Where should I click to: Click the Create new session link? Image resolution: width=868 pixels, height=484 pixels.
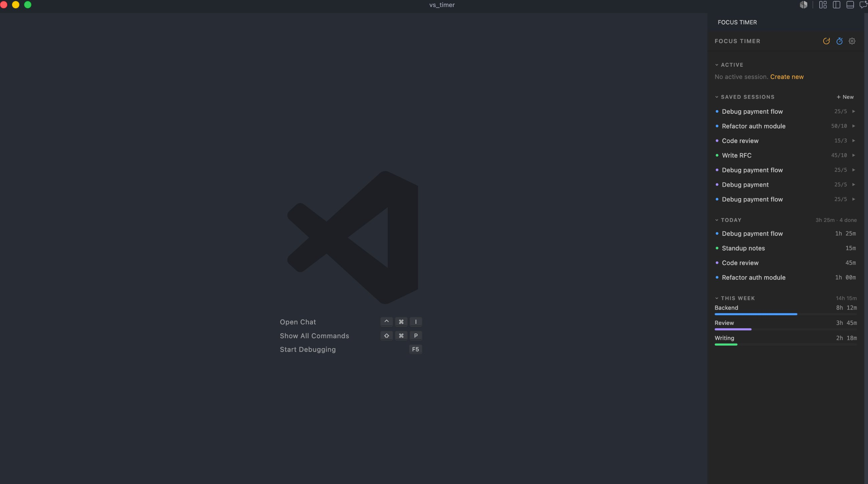coord(787,77)
